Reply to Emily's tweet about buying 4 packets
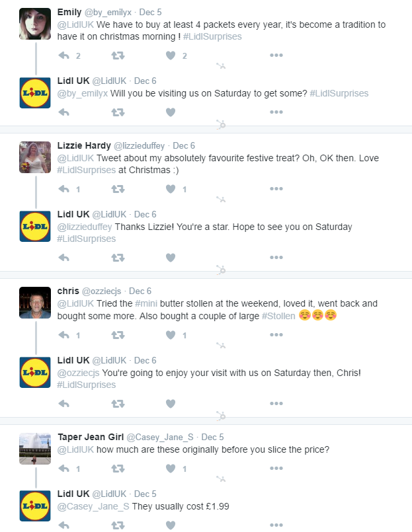 [64, 56]
